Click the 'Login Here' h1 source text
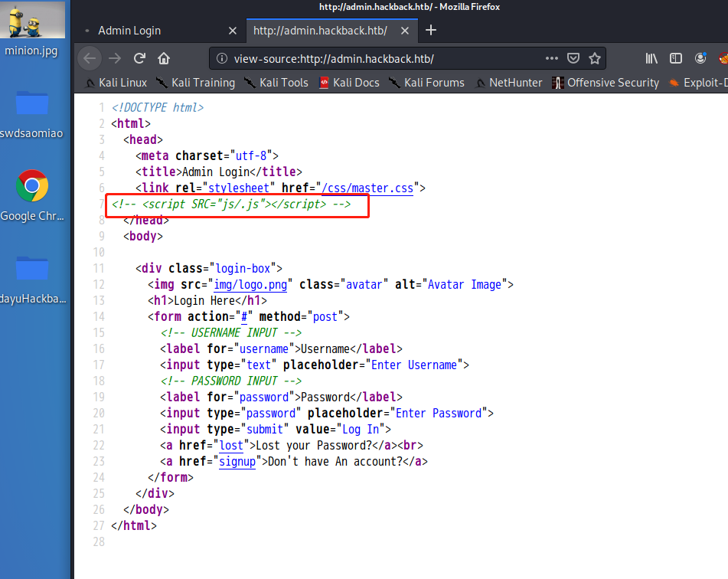The height and width of the screenshot is (579, 728). (x=204, y=301)
